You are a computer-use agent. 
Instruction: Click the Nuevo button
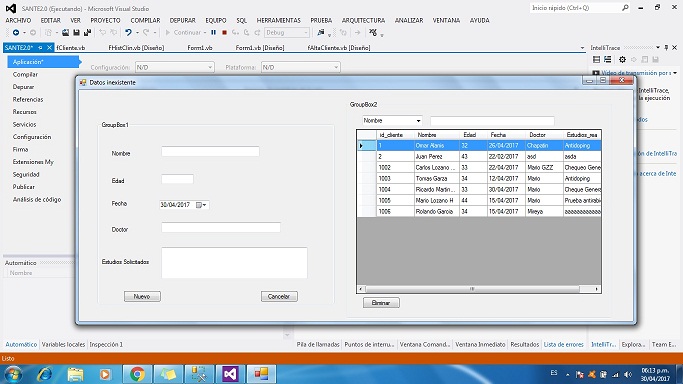point(142,296)
